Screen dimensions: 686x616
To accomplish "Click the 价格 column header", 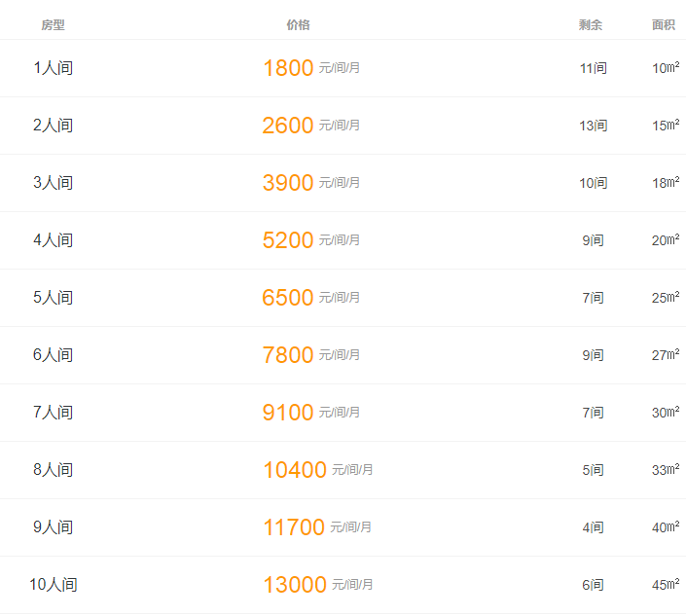I will [299, 25].
